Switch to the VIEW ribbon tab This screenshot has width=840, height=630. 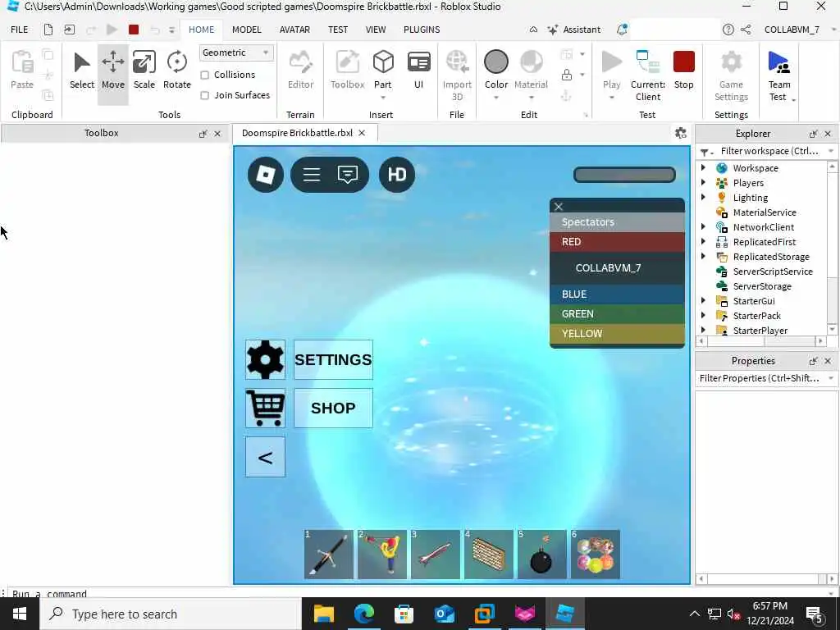point(376,30)
